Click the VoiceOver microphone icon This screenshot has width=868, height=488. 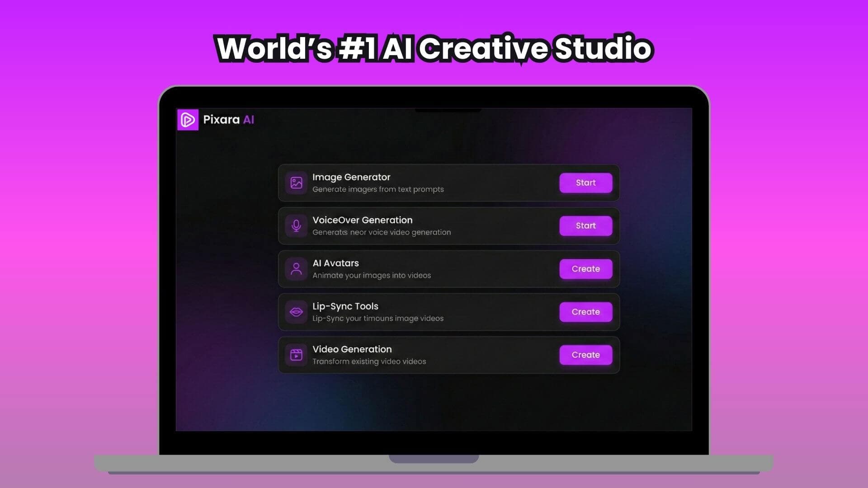[x=296, y=226]
